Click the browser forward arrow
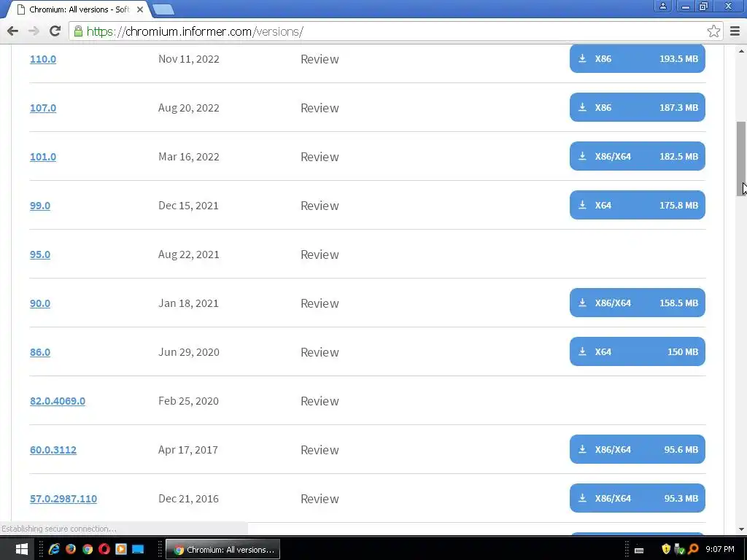This screenshot has height=560, width=747. click(x=34, y=31)
